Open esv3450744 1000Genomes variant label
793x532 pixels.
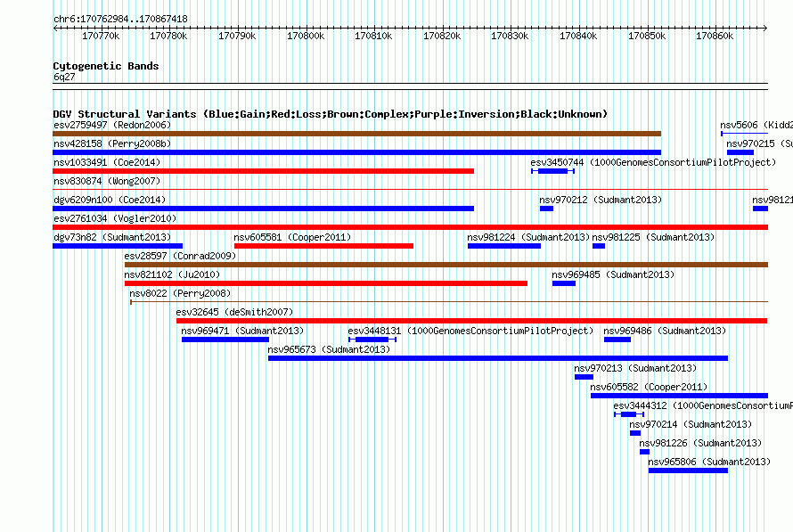pos(653,162)
